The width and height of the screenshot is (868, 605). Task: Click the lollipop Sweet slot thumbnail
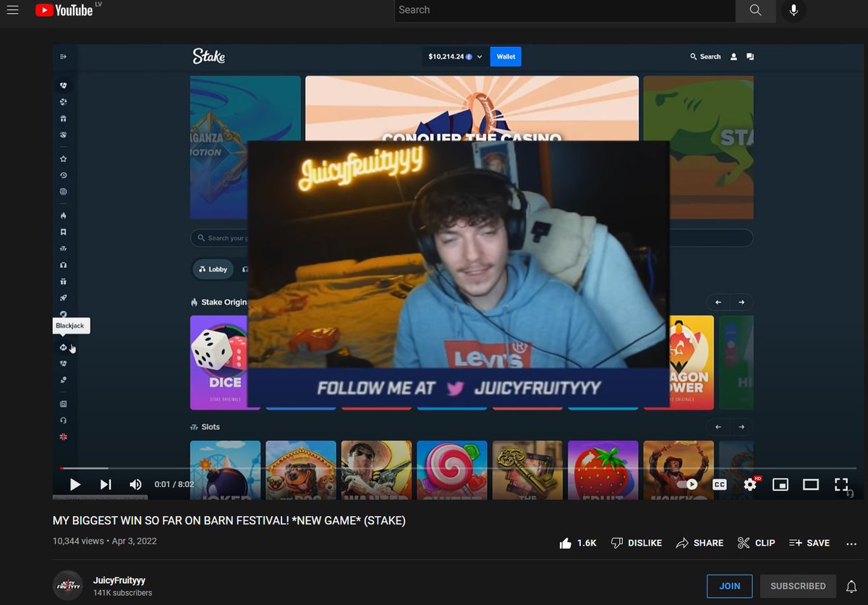(452, 470)
